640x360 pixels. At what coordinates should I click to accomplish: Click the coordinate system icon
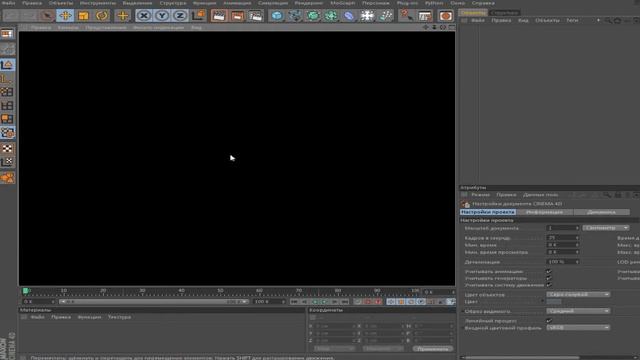[198, 16]
